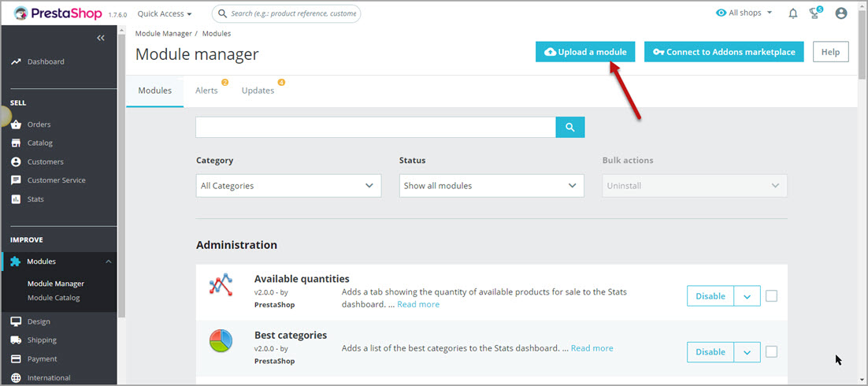Disable the Available quantities module
Screen dimensions: 868x386
[710, 296]
